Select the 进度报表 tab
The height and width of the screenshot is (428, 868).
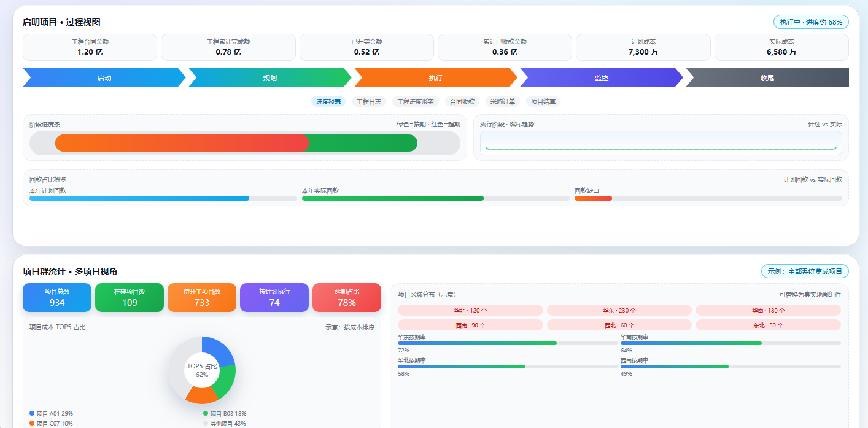click(328, 102)
